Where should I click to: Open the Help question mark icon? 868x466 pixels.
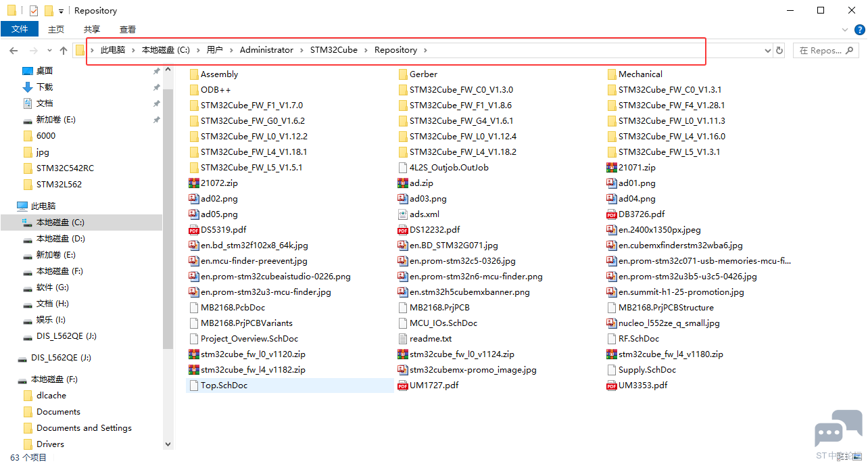tap(859, 29)
